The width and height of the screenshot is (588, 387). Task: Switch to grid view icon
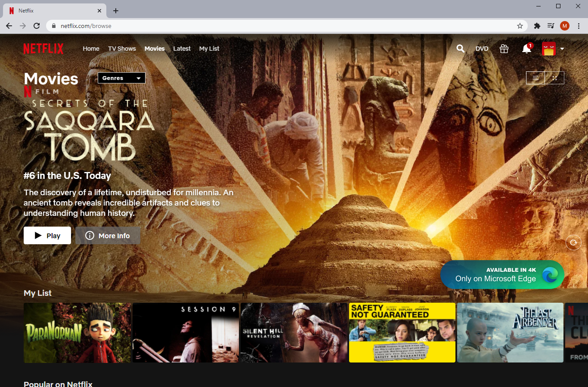click(x=554, y=78)
